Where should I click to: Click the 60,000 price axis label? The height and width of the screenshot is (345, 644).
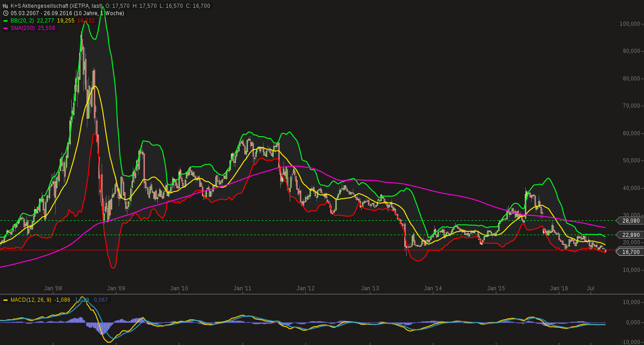tap(632, 133)
